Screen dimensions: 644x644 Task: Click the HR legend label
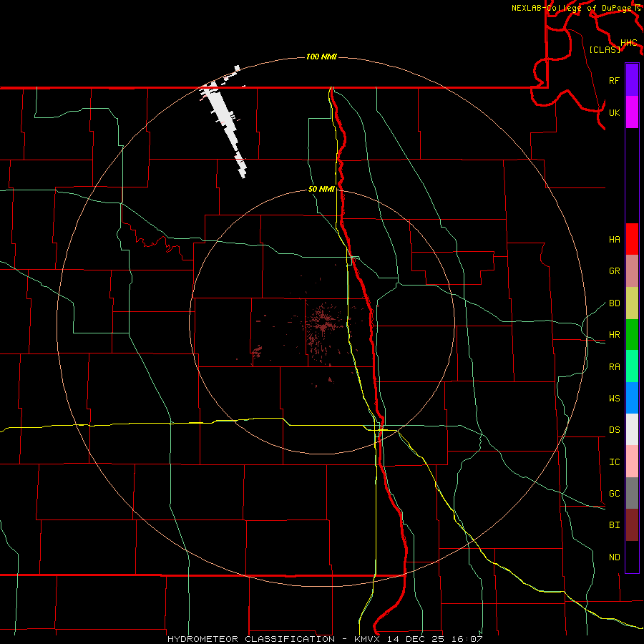click(x=615, y=335)
